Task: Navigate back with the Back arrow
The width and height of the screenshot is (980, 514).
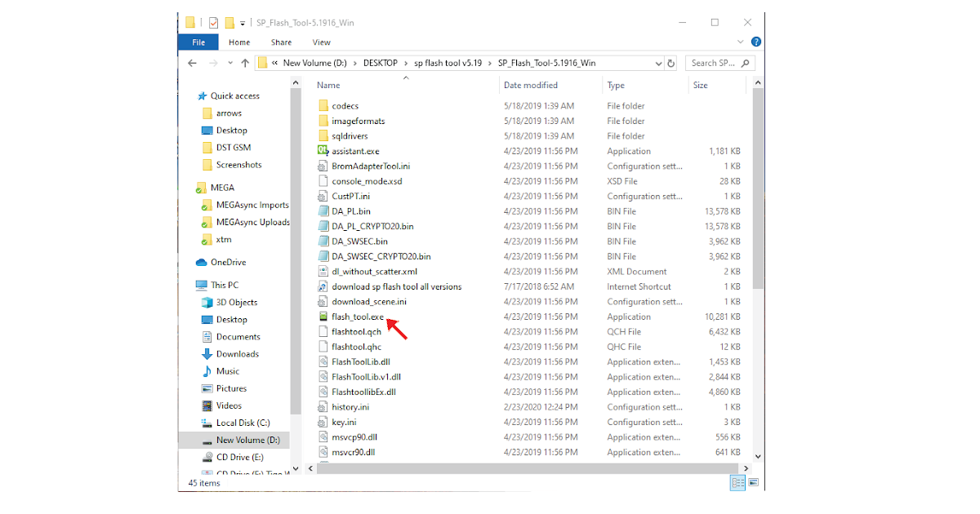Action: [192, 63]
